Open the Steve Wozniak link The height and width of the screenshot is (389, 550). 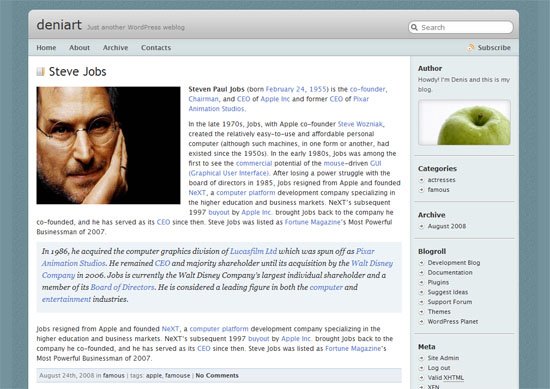point(360,124)
